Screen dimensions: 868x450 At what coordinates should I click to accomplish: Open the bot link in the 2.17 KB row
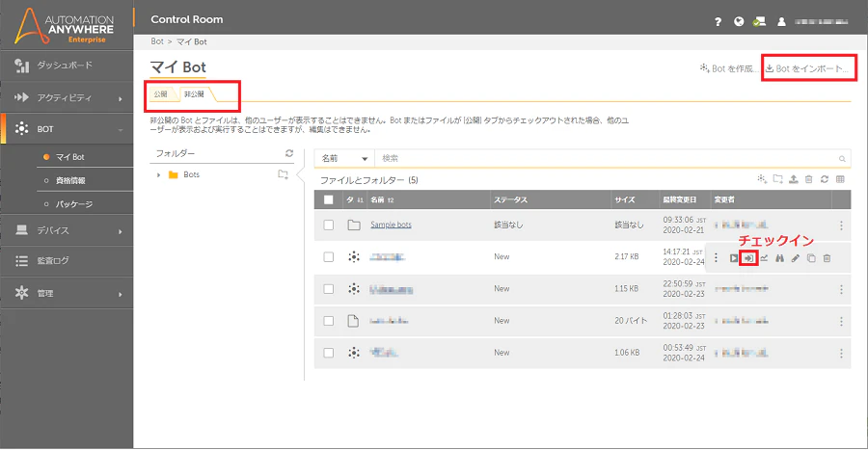coord(388,257)
